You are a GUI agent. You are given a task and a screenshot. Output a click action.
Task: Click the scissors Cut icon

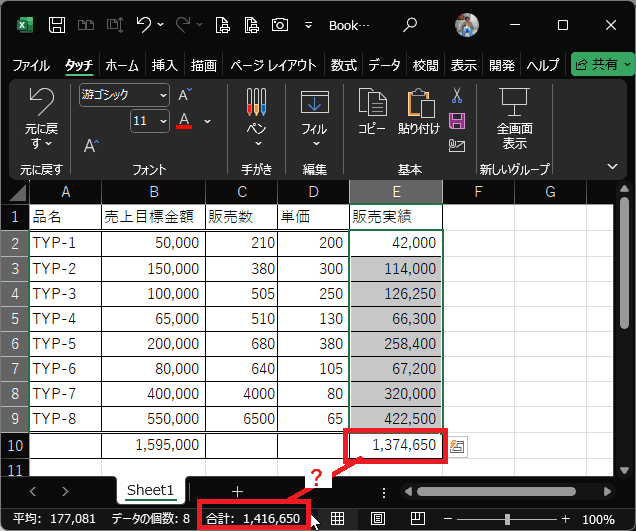[457, 97]
